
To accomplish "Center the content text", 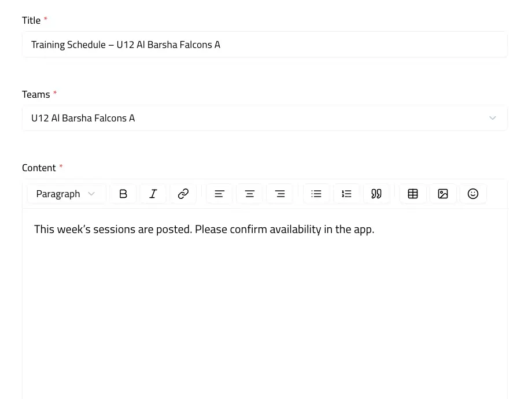I will [249, 194].
